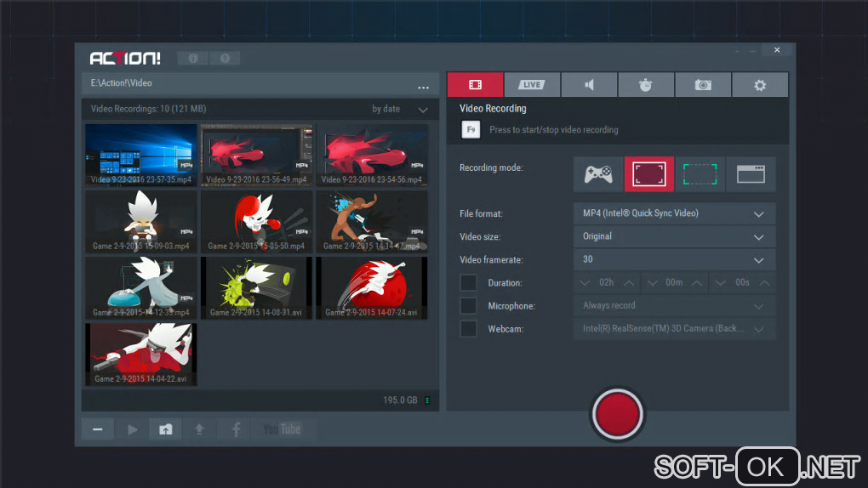Click the E:\Action!\Video path field
The height and width of the screenshot is (488, 868).
point(260,83)
